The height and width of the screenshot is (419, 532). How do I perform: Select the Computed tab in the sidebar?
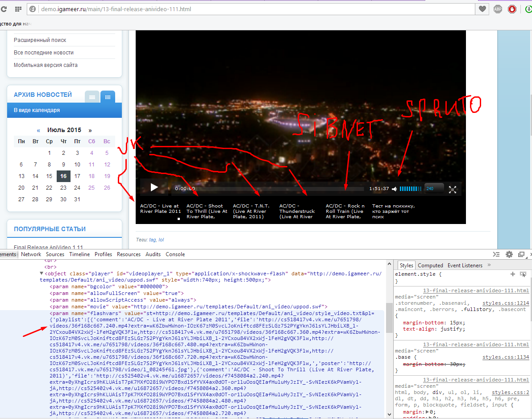point(430,266)
